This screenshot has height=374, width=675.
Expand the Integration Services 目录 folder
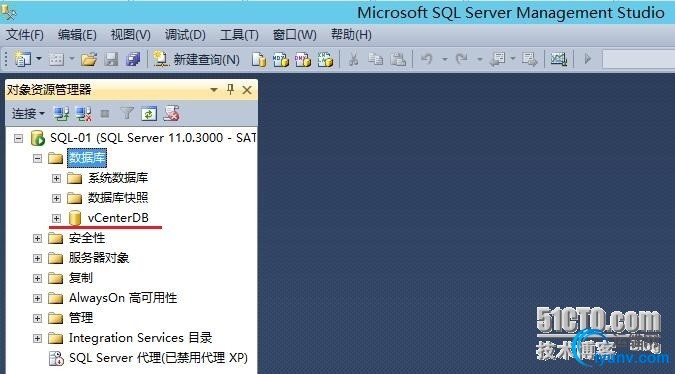point(37,338)
